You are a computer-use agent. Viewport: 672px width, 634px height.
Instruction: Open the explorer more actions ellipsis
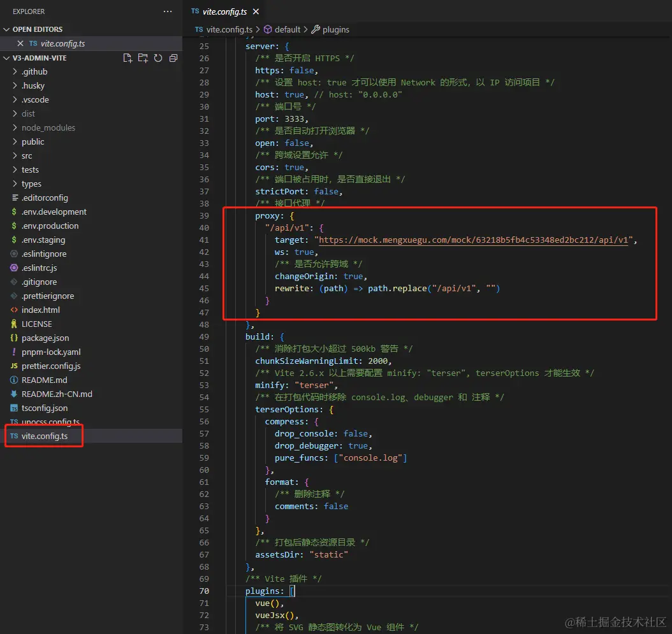click(x=168, y=11)
